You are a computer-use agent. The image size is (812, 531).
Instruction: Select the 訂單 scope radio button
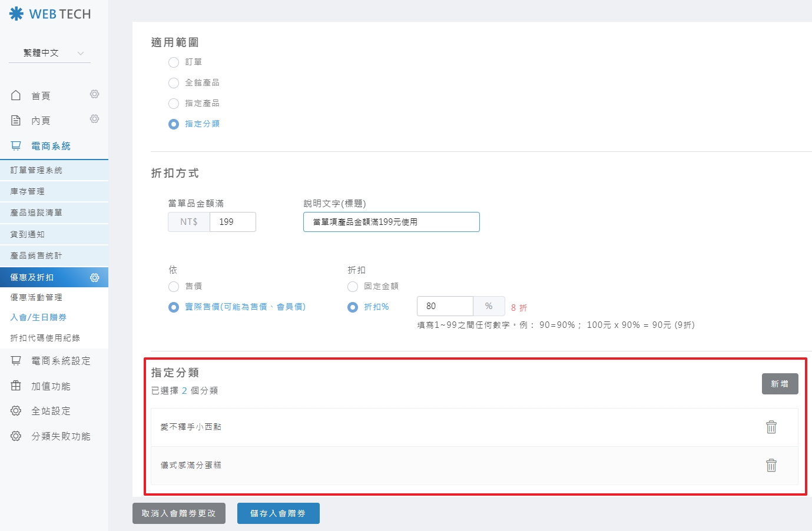tap(174, 62)
